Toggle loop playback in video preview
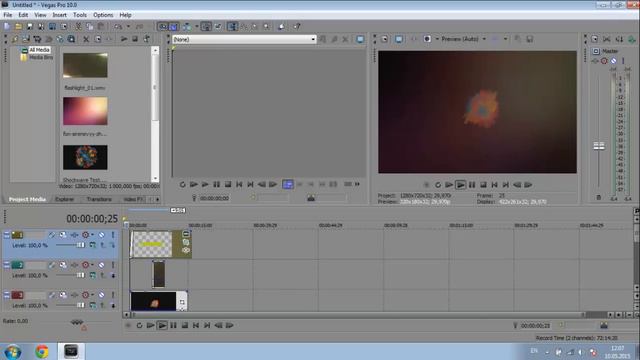This screenshot has width=640, height=360. click(x=438, y=185)
